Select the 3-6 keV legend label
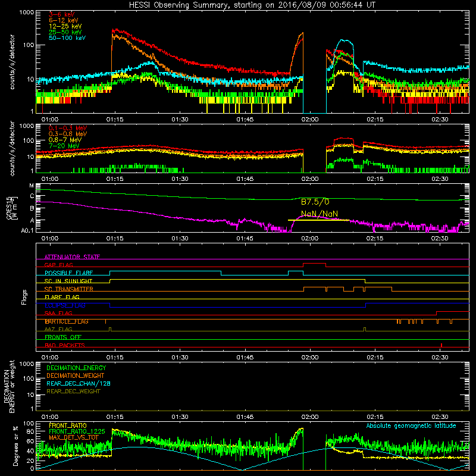Image resolution: width=476 pixels, height=476 pixels. pyautogui.click(x=62, y=14)
